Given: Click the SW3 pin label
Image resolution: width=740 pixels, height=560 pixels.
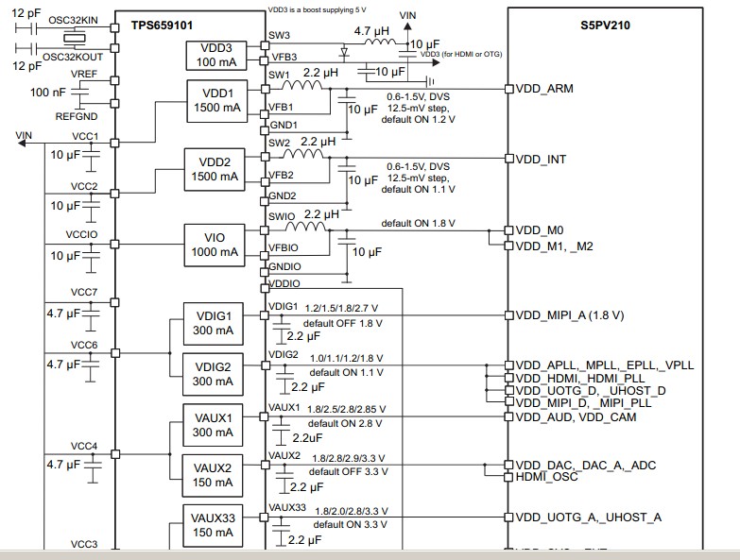Looking at the screenshot, I should coord(280,35).
